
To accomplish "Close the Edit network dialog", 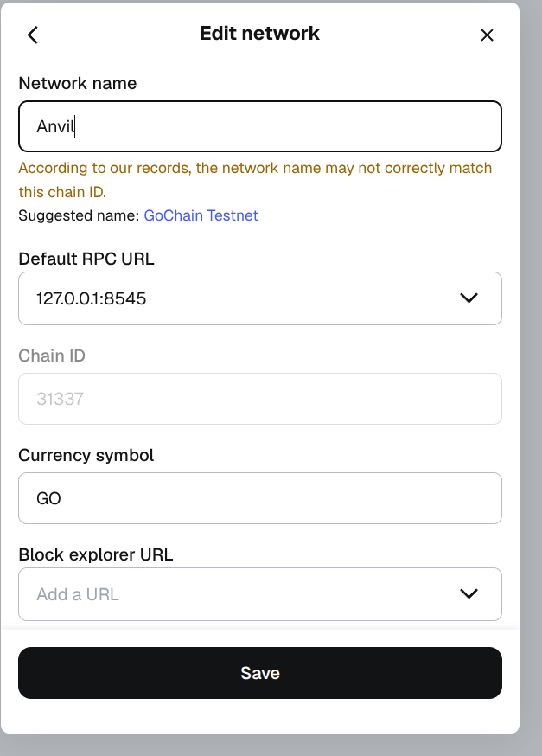I will click(487, 35).
